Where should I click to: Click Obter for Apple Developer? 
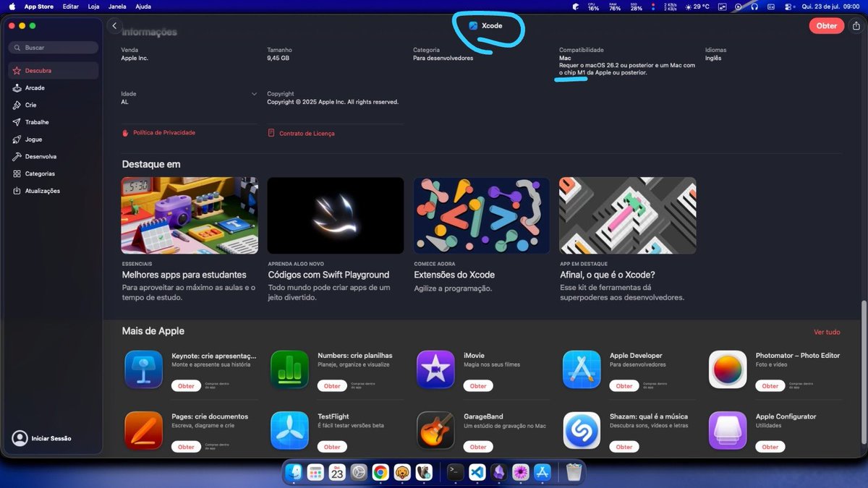[x=624, y=386]
